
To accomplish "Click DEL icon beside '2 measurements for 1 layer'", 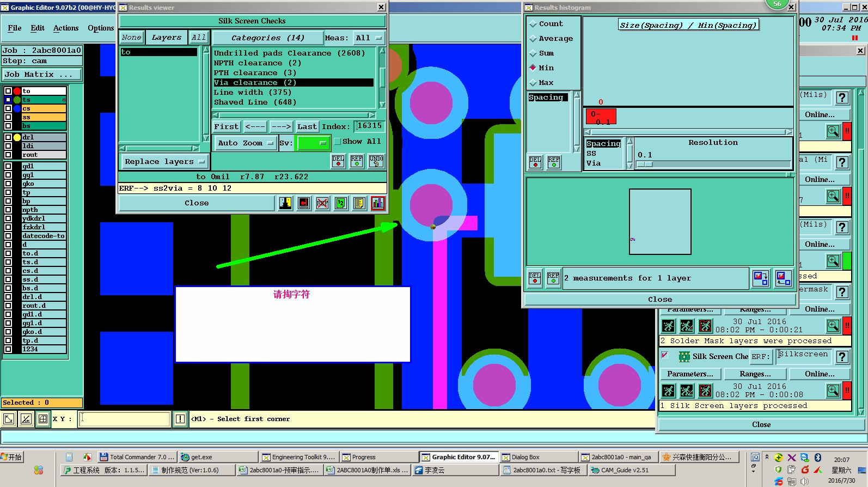I will click(535, 279).
